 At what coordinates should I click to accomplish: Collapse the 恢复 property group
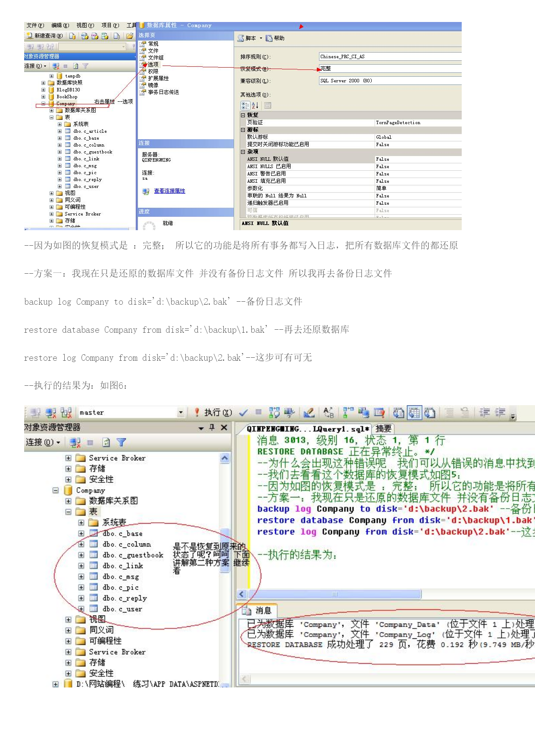pyautogui.click(x=243, y=116)
